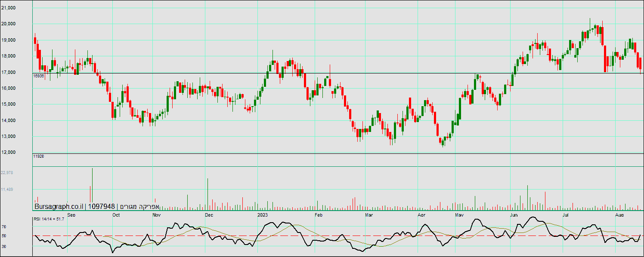The image size is (644, 257).
Task: Click the 20,000 price axis label
Action: [x=9, y=24]
